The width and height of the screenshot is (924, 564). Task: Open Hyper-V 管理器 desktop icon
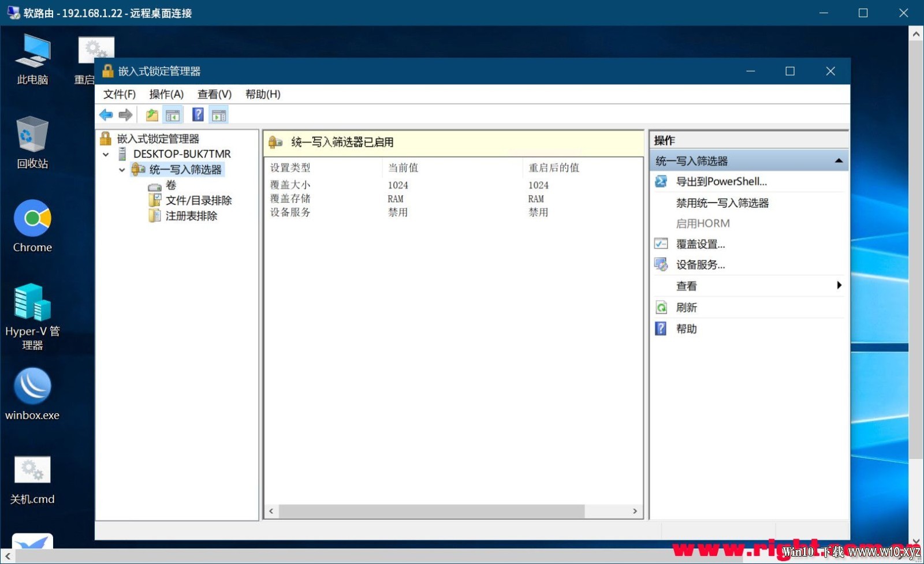(32, 317)
